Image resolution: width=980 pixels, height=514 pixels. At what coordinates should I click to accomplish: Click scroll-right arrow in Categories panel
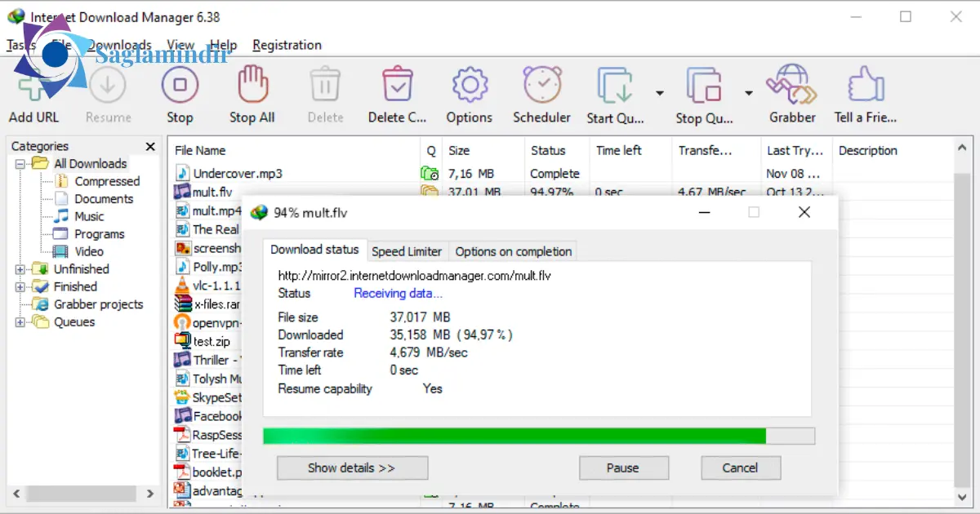click(x=150, y=494)
